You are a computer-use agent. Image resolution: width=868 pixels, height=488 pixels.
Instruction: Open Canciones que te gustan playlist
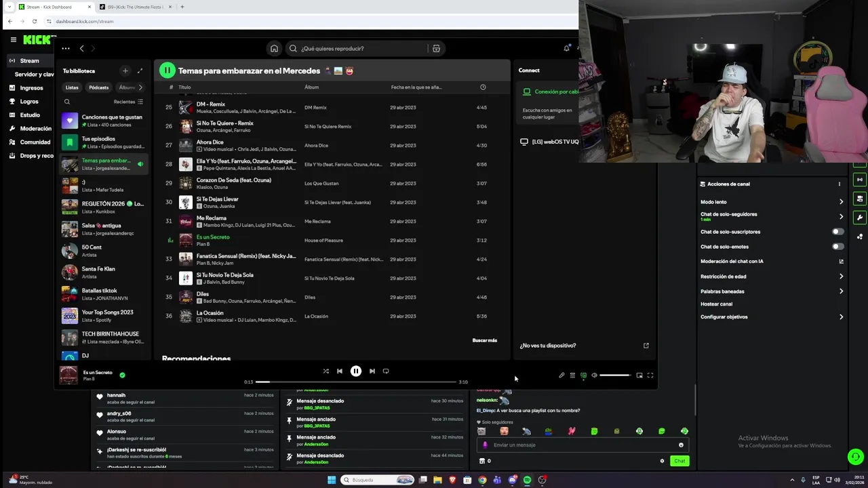tap(104, 121)
